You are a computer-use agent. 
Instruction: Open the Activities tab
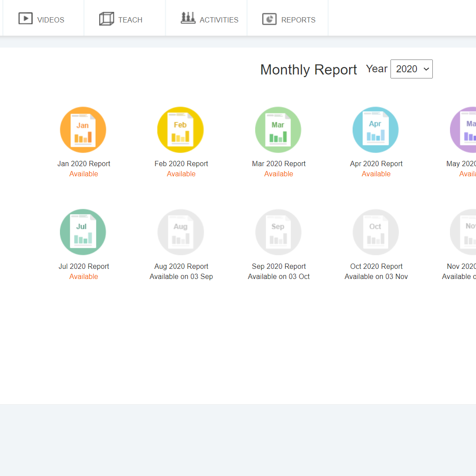210,19
